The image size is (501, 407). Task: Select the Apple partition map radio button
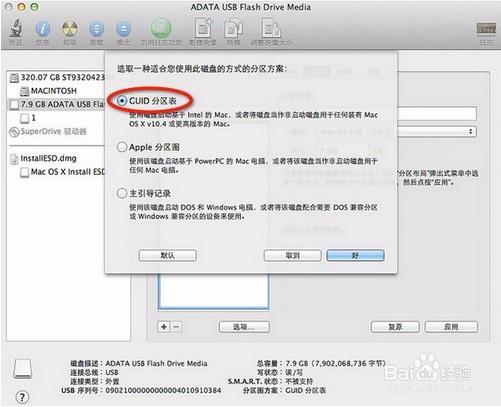(122, 147)
